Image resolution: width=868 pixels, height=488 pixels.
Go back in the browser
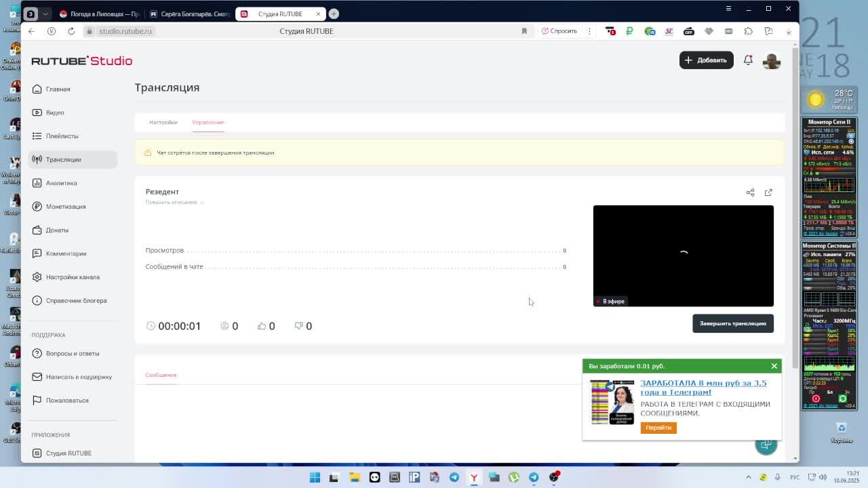tap(31, 31)
